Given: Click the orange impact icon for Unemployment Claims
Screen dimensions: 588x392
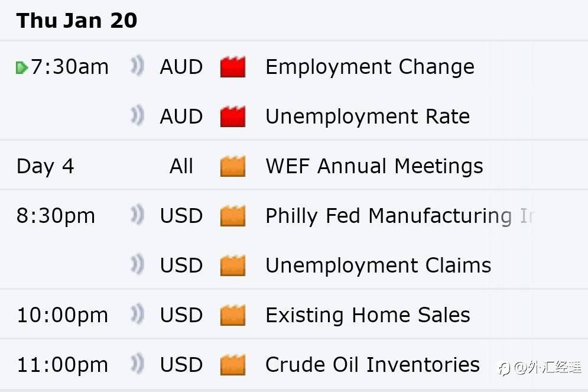Looking at the screenshot, I should point(233,265).
